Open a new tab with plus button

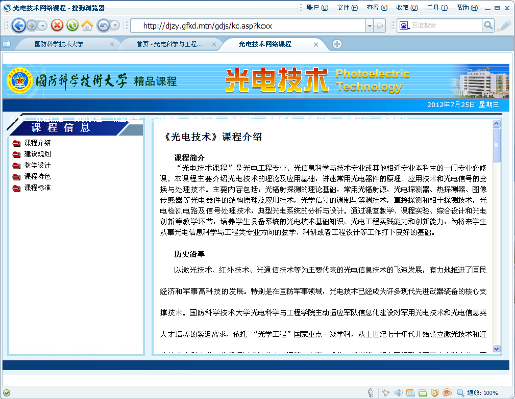point(337,44)
